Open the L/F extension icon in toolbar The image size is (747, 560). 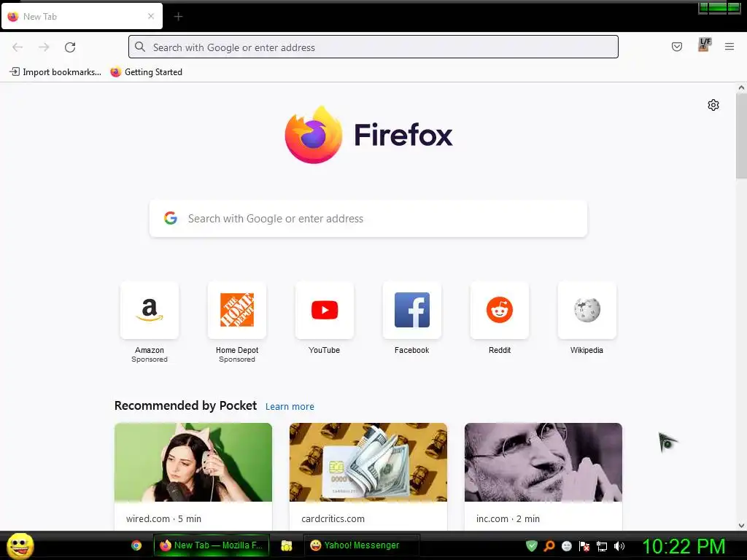(x=705, y=44)
